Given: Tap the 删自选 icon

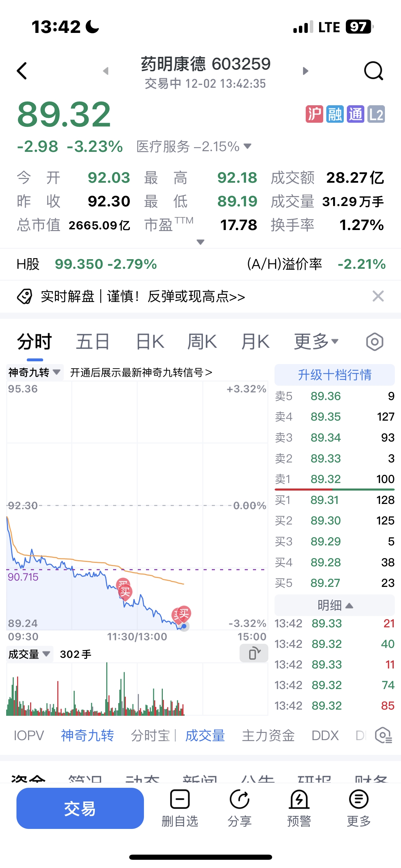Looking at the screenshot, I should click(180, 799).
